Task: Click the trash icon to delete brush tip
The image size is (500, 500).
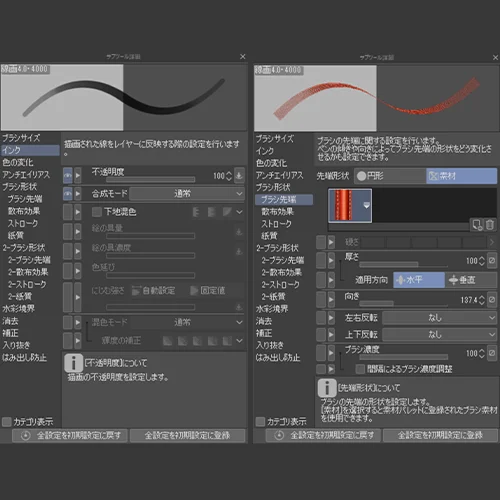Action: pos(490,225)
